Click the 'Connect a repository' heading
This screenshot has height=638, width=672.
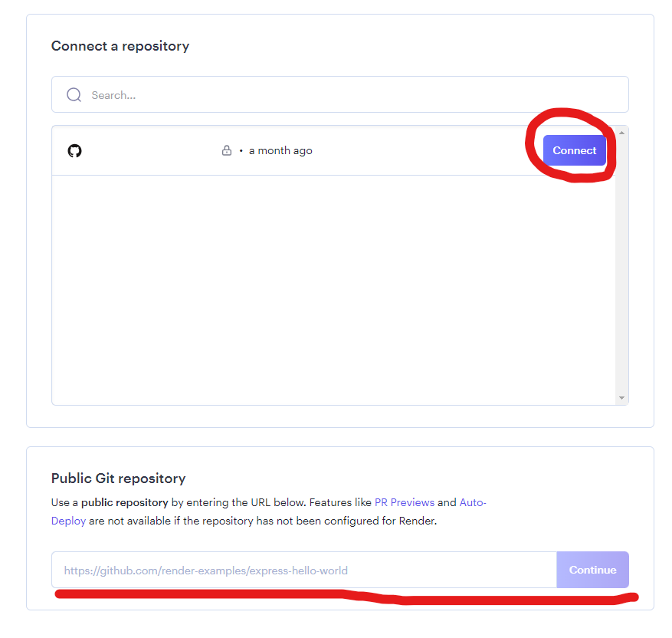pyautogui.click(x=120, y=46)
